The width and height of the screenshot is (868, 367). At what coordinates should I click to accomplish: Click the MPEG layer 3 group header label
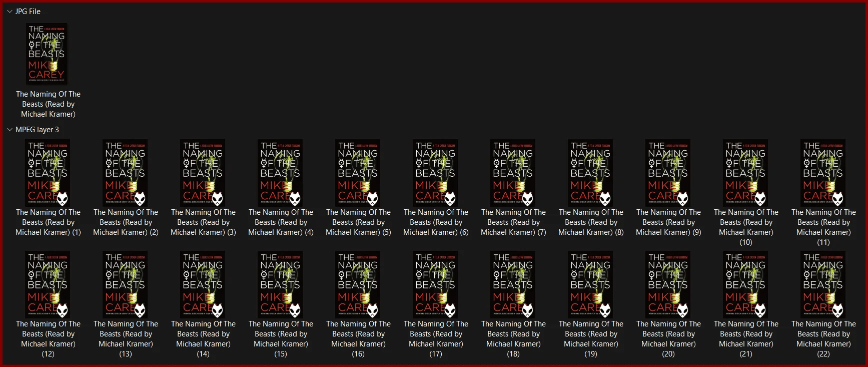pyautogui.click(x=37, y=130)
